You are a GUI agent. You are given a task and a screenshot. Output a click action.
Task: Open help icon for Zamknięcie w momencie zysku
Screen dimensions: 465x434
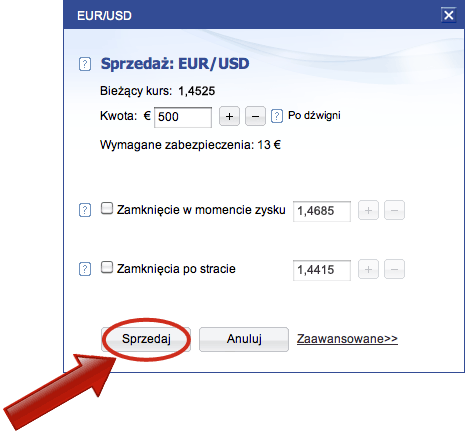point(85,210)
